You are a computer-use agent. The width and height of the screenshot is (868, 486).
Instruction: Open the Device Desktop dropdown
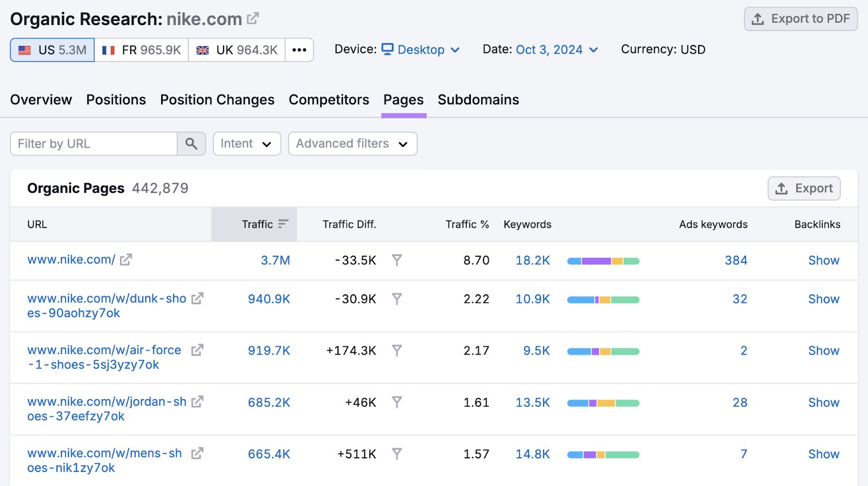(421, 50)
